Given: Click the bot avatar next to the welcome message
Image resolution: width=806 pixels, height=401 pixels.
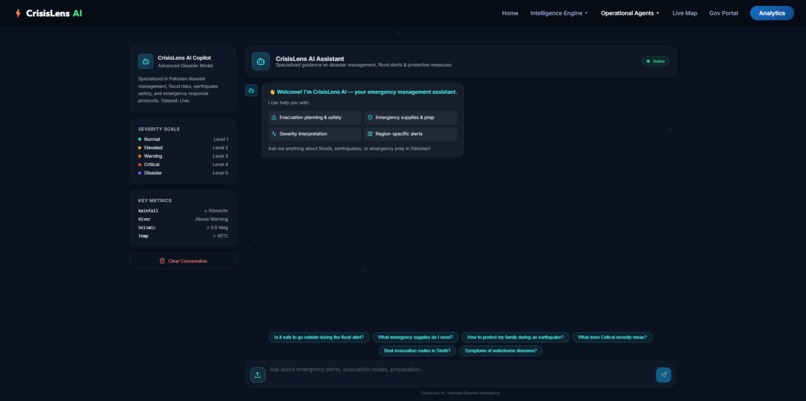Looking at the screenshot, I should click(x=251, y=90).
